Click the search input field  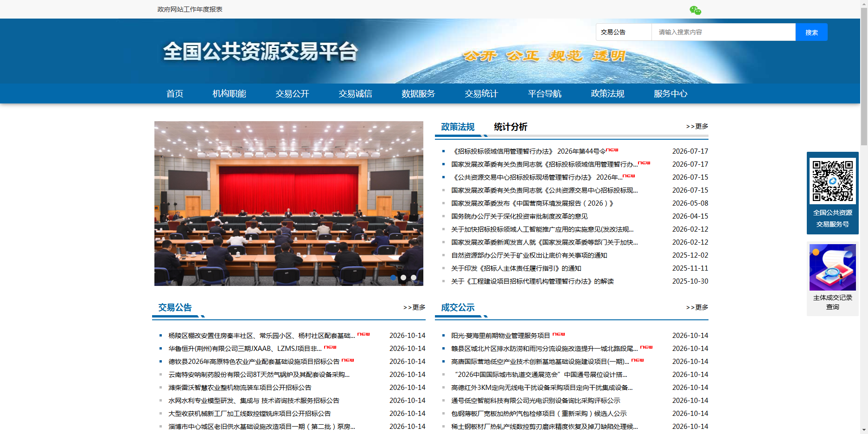point(723,32)
